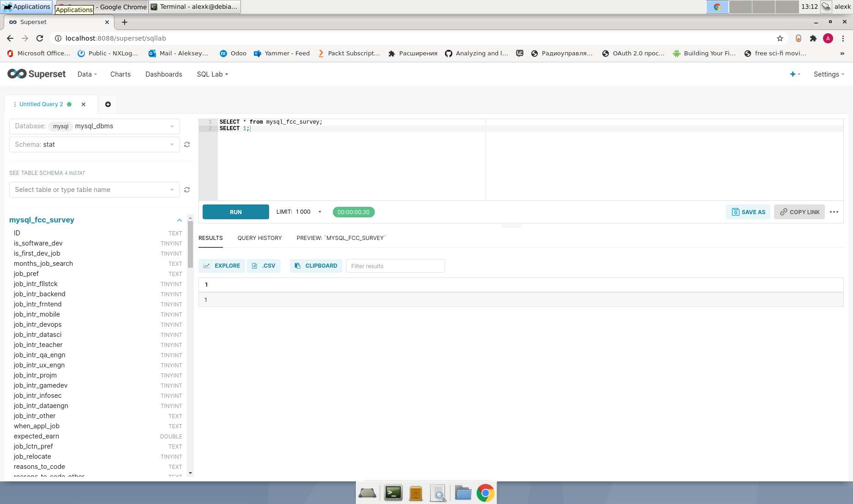This screenshot has width=853, height=504.
Task: Refresh the schema list
Action: click(x=187, y=144)
